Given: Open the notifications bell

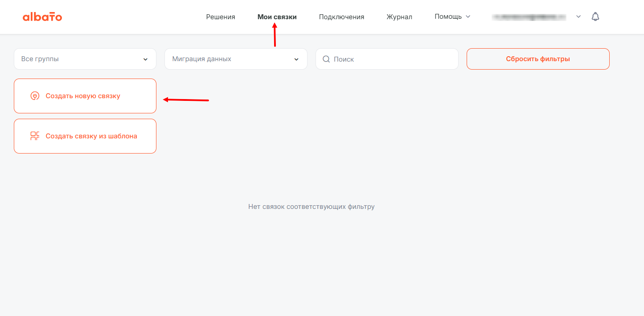Looking at the screenshot, I should pos(595,17).
